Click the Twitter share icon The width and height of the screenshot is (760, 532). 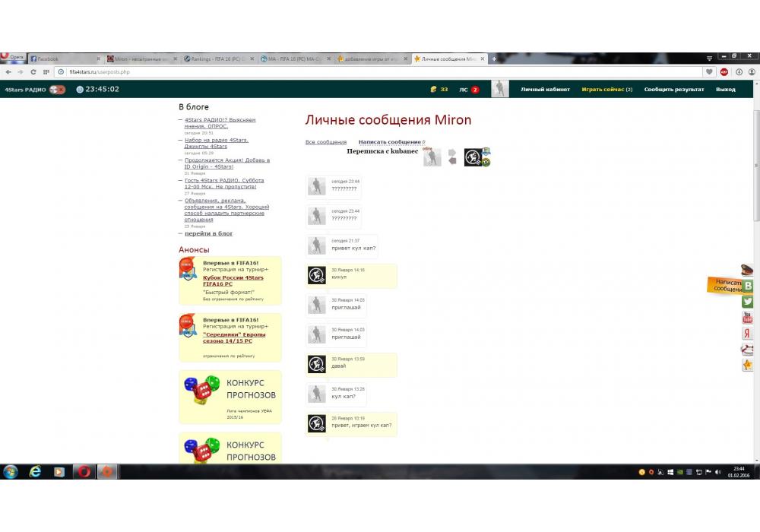[x=748, y=302]
